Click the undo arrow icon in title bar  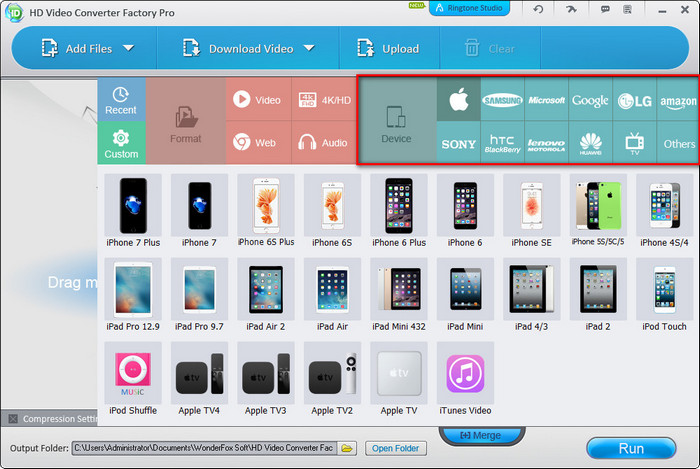[538, 9]
